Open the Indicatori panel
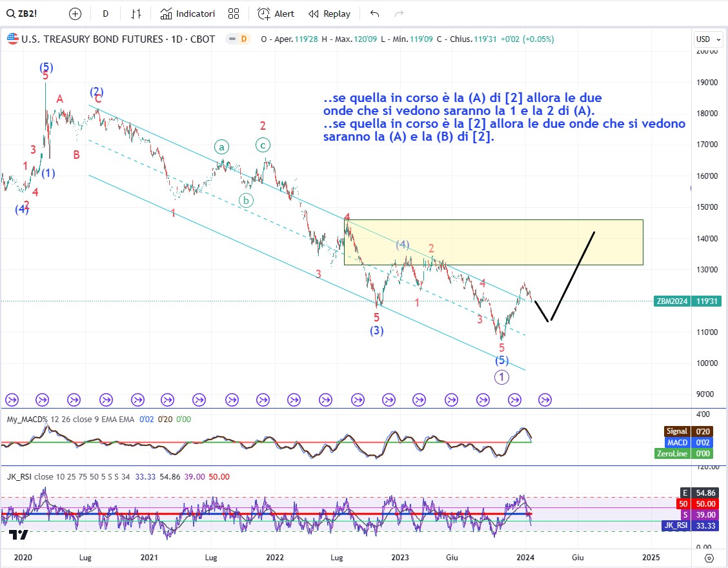This screenshot has height=568, width=728. 188,14
